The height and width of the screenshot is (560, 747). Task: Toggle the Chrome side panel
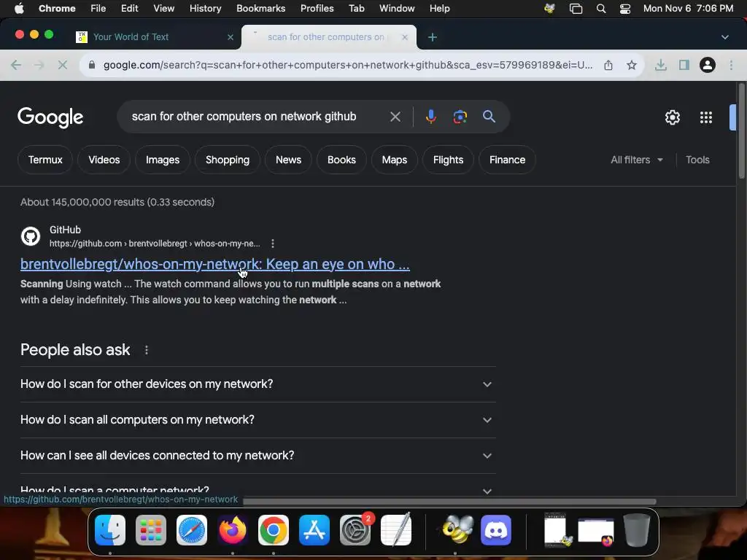[684, 65]
